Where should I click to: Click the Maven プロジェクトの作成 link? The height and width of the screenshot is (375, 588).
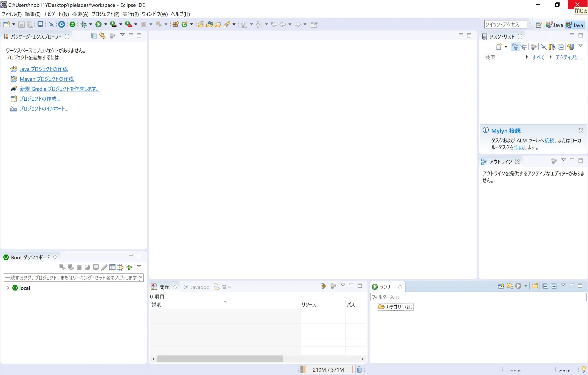47,79
